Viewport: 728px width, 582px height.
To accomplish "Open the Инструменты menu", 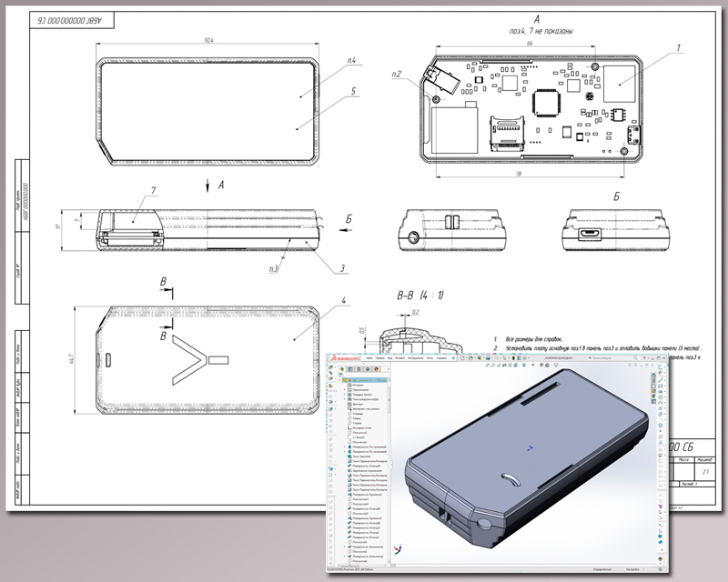I will pos(416,357).
